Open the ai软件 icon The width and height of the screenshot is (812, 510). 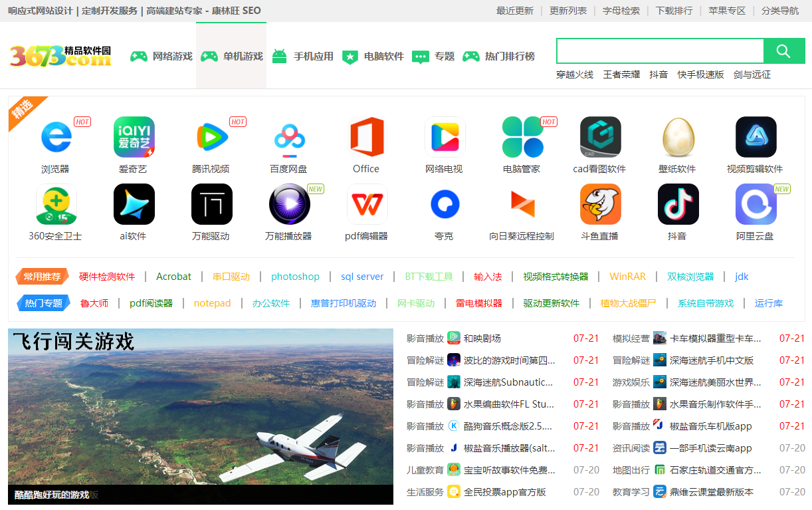pos(134,204)
